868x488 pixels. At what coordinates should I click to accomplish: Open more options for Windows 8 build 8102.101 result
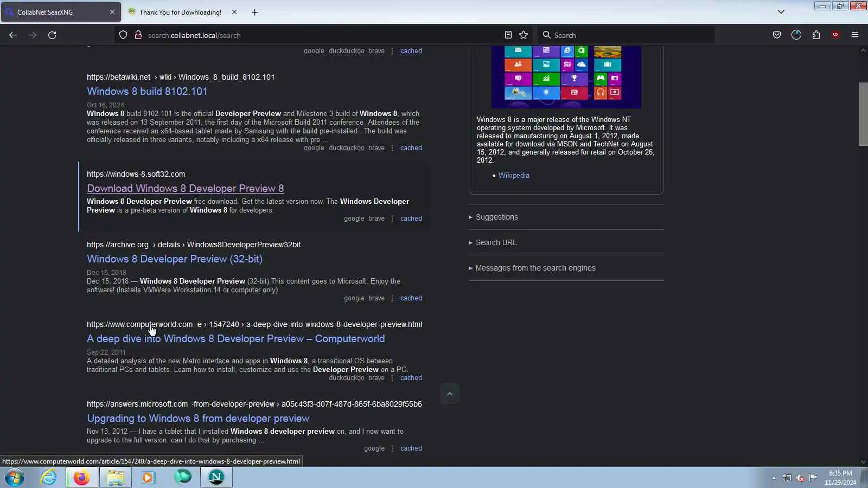tap(392, 148)
